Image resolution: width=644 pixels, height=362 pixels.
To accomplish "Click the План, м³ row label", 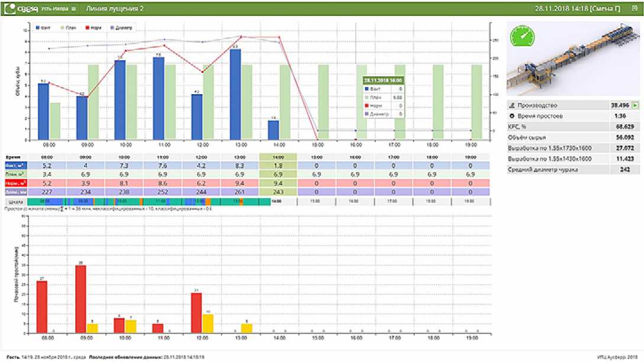I will coord(15,174).
